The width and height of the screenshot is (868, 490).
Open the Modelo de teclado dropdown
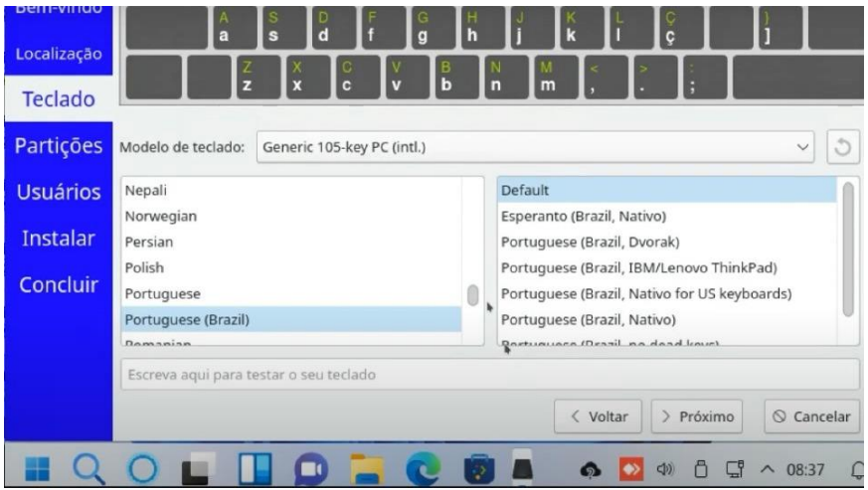click(x=535, y=149)
